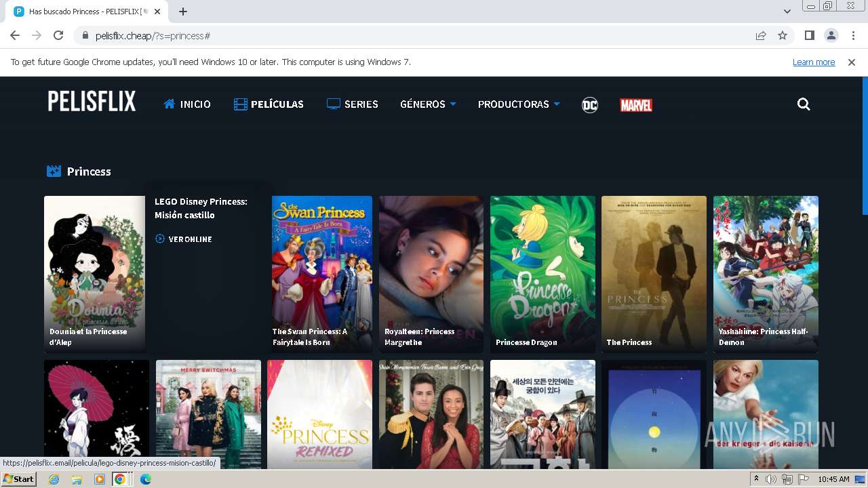Click the DC logo icon
Viewport: 868px width, 488px height.
[x=589, y=104]
